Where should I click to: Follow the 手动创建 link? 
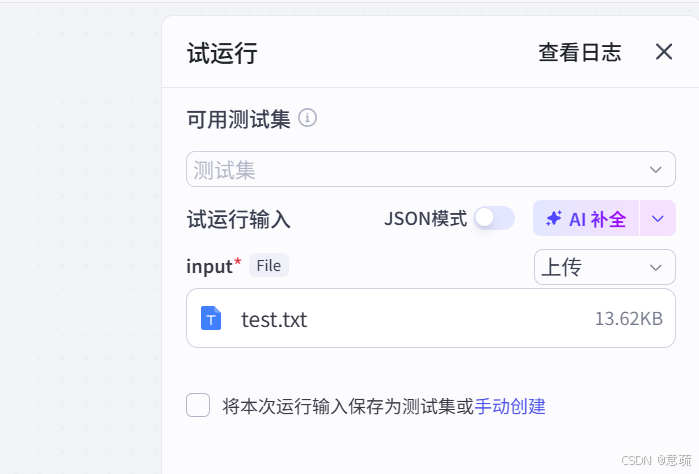coord(510,406)
